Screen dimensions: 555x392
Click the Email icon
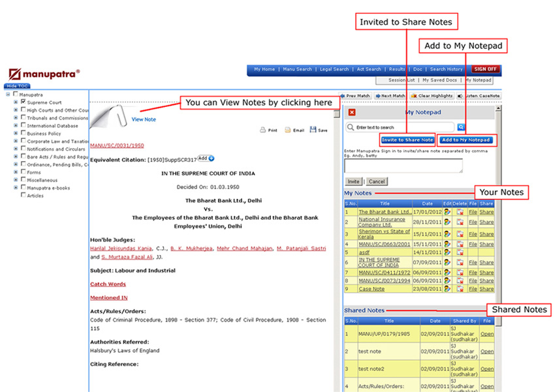[x=288, y=130]
